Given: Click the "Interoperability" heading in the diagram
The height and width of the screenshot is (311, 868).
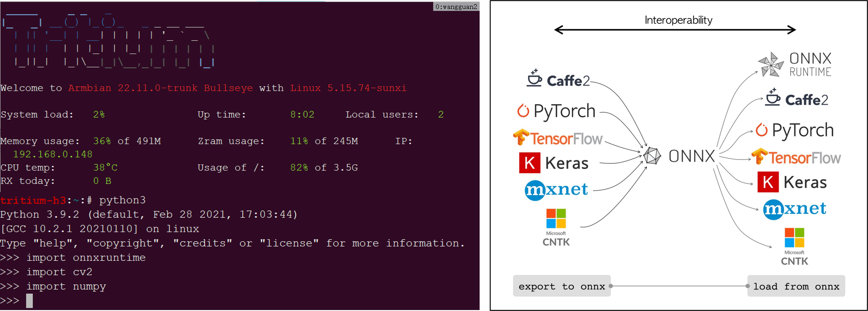Looking at the screenshot, I should coord(678,20).
